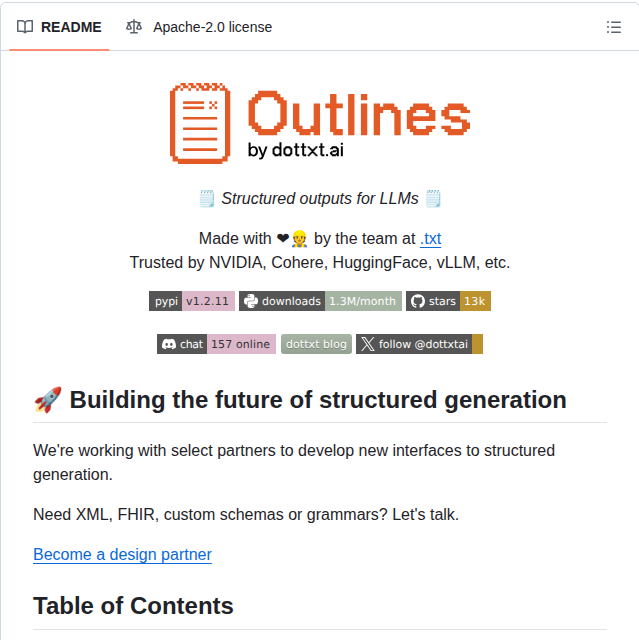Click the Table of Contents heading
The height and width of the screenshot is (640, 639).
pyautogui.click(x=133, y=606)
